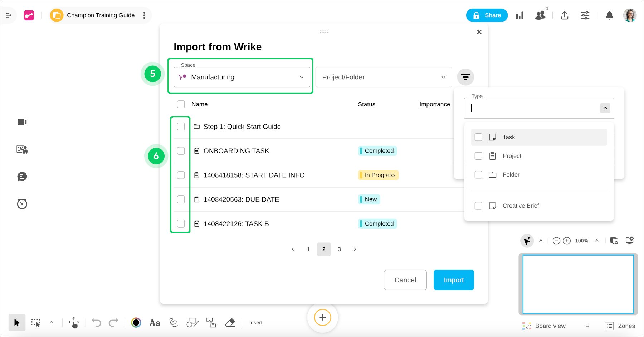The width and height of the screenshot is (644, 337).
Task: Undo the last action
Action: 96,323
